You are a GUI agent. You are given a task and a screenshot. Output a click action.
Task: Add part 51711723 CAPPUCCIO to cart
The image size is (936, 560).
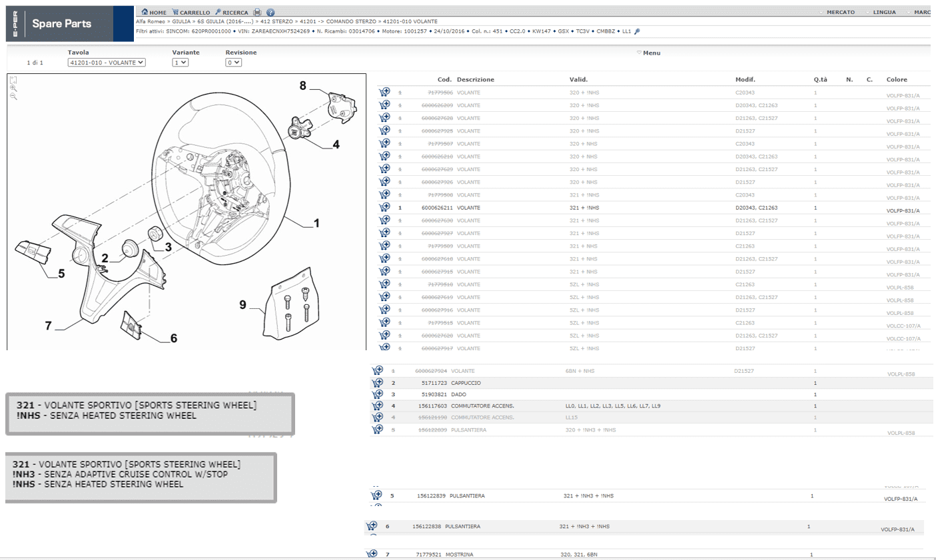(x=377, y=383)
